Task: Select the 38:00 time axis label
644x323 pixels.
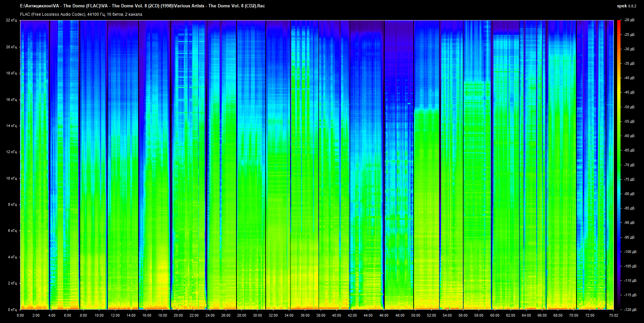Action: coord(321,316)
